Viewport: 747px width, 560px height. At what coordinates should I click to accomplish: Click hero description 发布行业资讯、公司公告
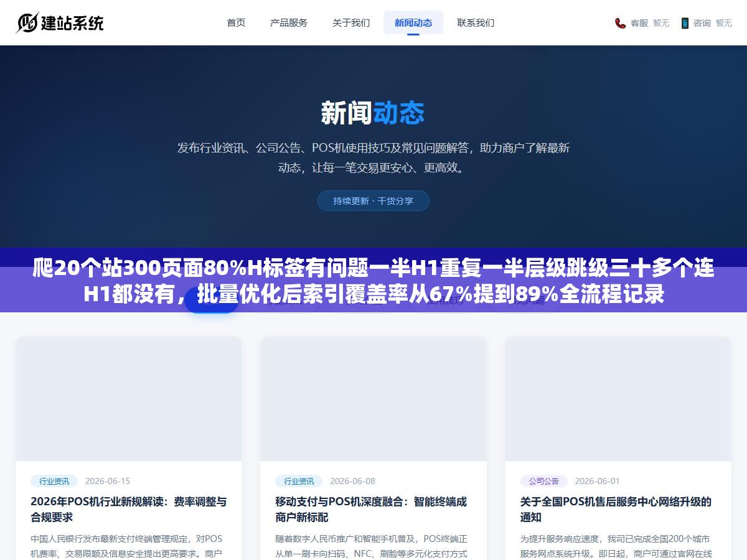coord(374,157)
